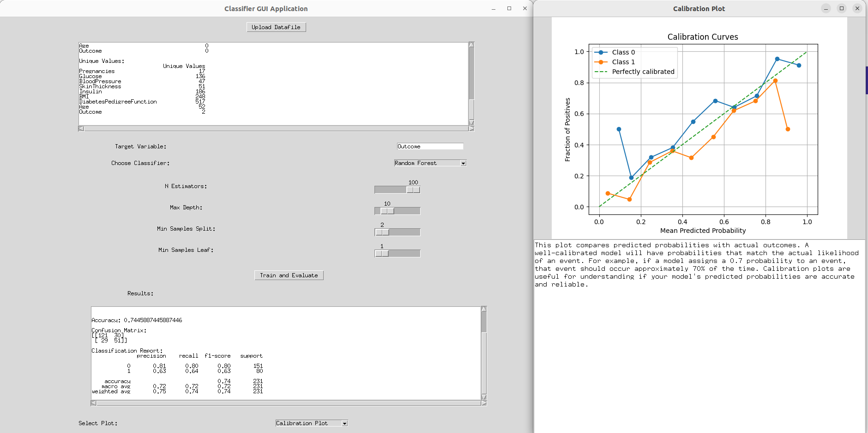Viewport: 868px width, 433px height.
Task: Click the Upload Datafile button
Action: click(276, 27)
